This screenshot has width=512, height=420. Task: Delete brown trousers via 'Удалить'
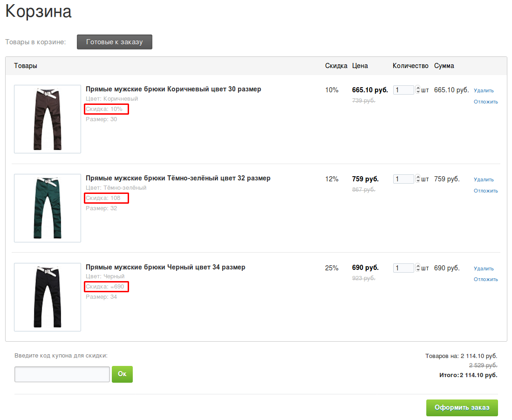484,90
